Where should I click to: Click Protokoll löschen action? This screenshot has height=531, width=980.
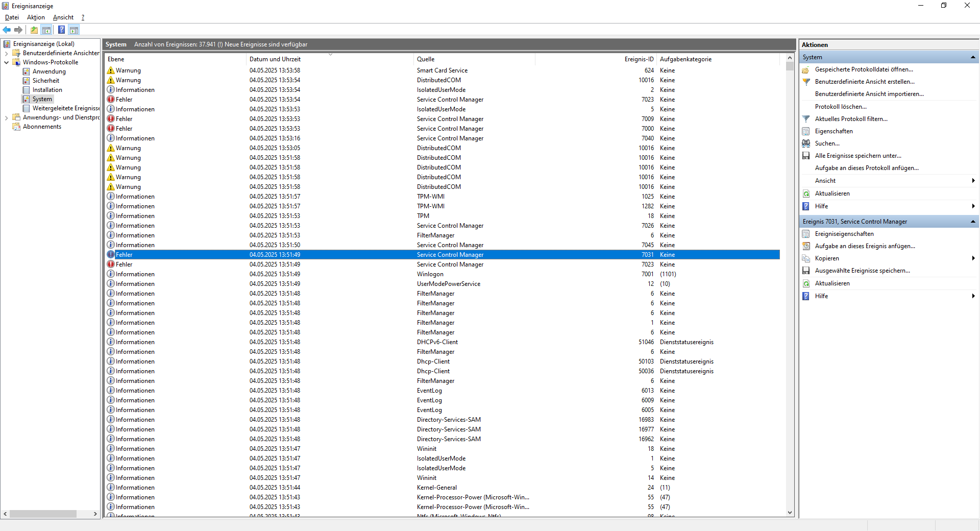coord(841,107)
